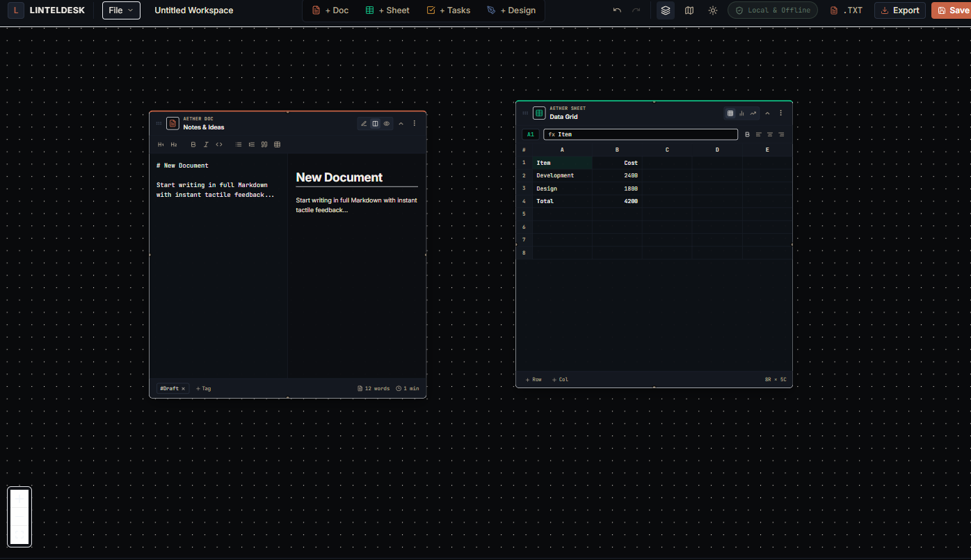The width and height of the screenshot is (971, 560).
Task: Grab Data Grid drag handle
Action: click(x=525, y=113)
